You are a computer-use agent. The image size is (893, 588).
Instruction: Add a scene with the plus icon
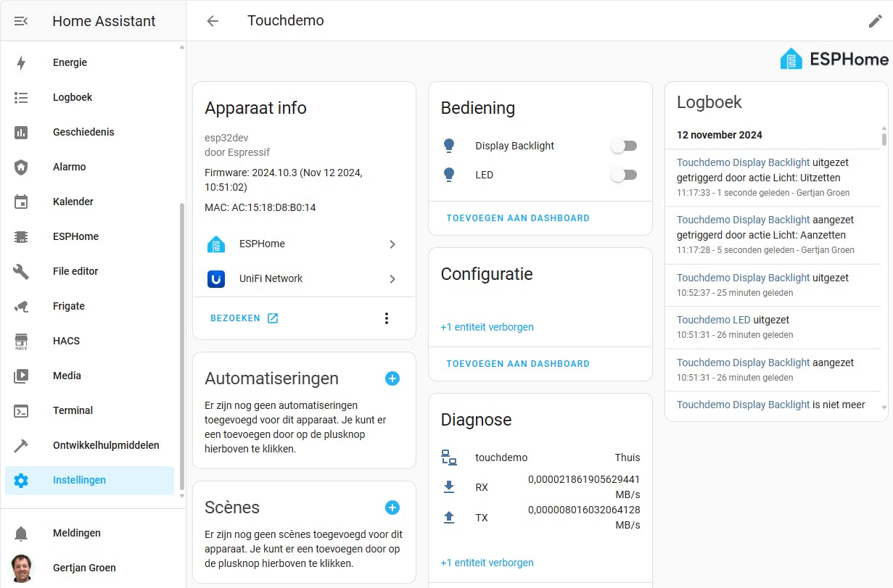392,508
